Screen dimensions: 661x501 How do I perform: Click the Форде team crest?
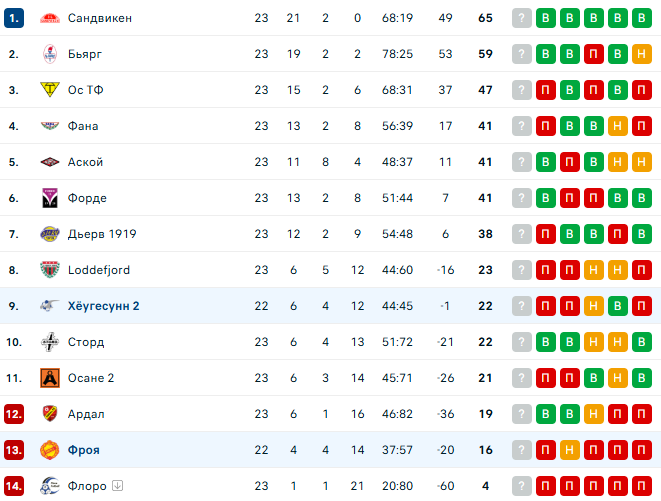tap(49, 198)
